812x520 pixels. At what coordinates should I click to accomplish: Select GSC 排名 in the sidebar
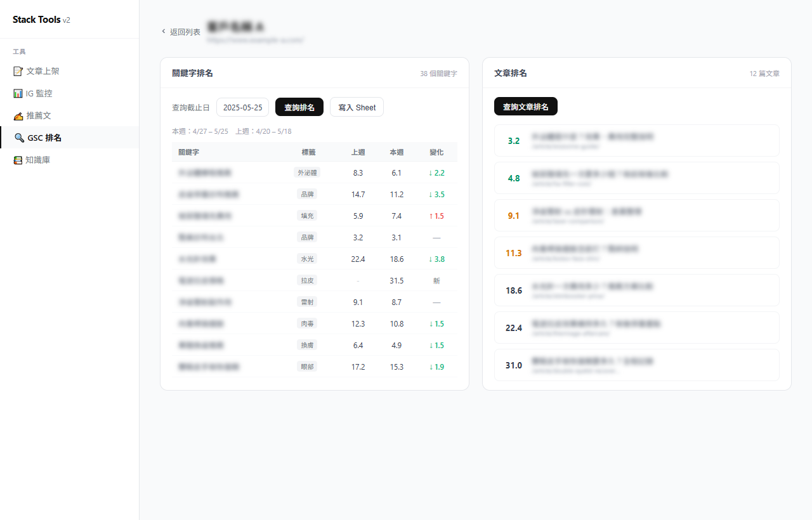[x=69, y=138]
